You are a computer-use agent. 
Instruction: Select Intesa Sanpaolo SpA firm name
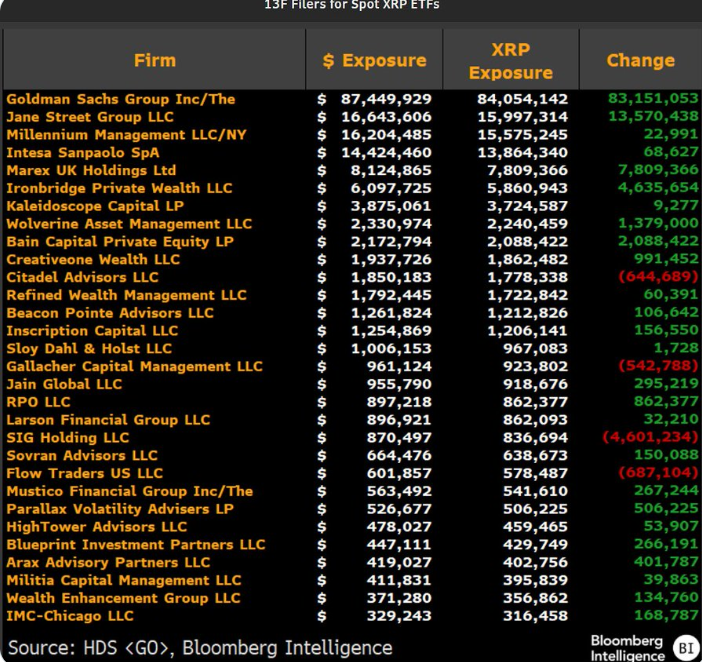coord(83,153)
